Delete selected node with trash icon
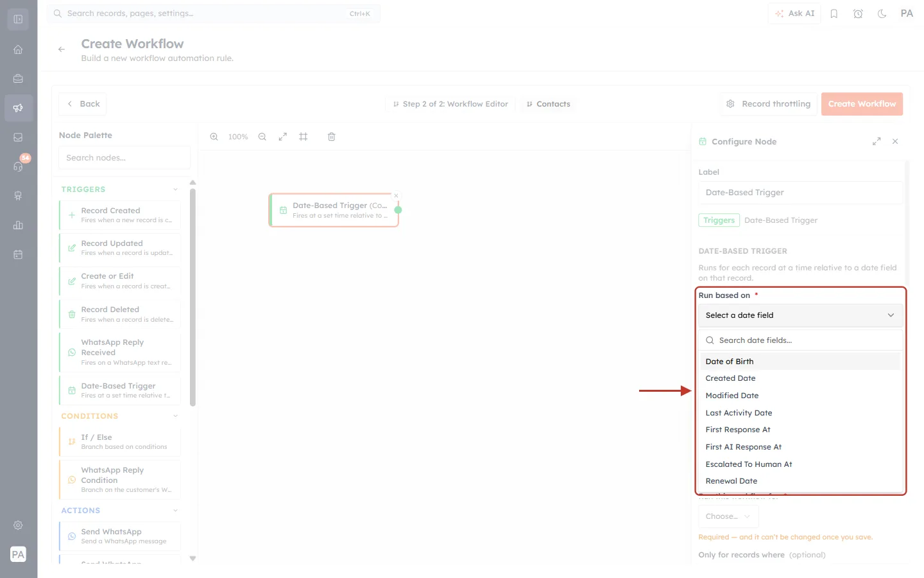The image size is (924, 578). click(332, 137)
